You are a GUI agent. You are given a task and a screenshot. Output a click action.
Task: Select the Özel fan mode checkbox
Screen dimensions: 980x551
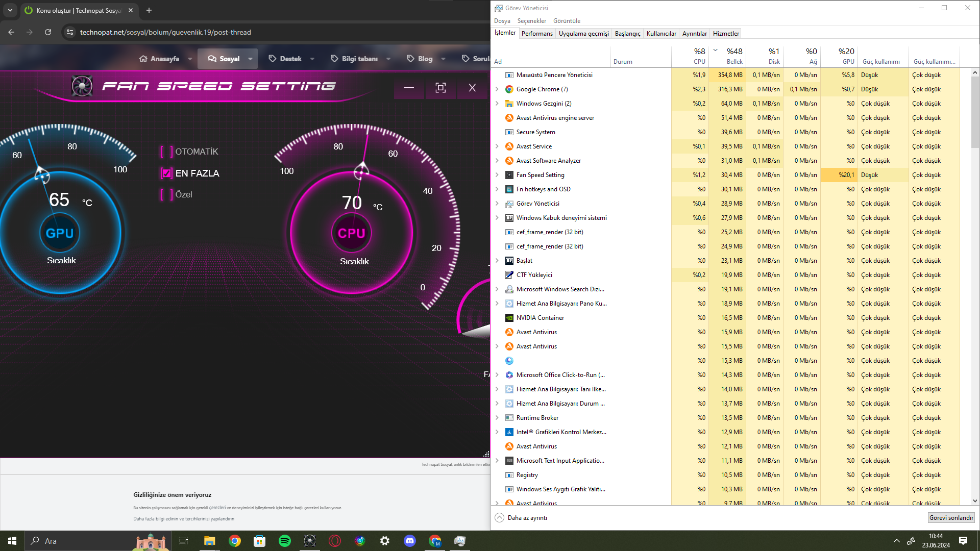tap(166, 194)
